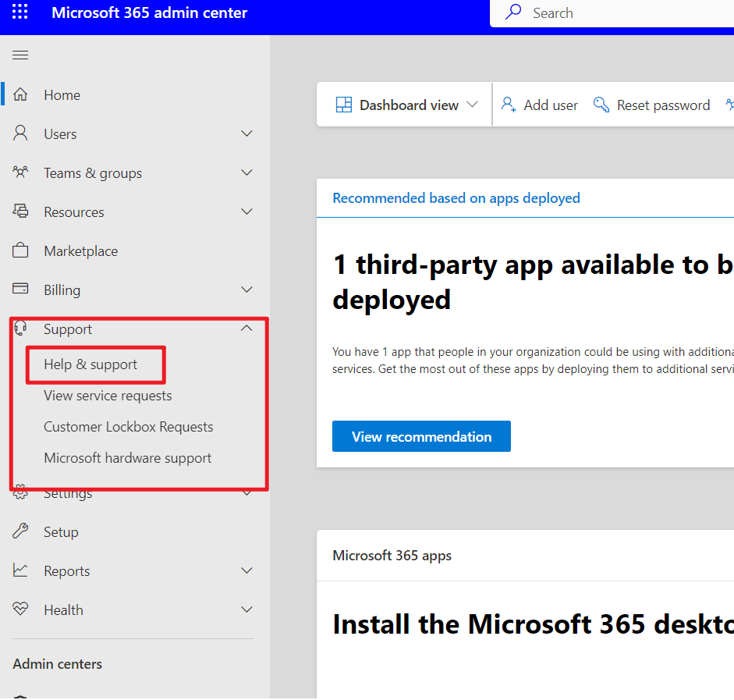Screen dimensions: 734x700
Task: Click the Admin centers heading
Action: tap(57, 664)
